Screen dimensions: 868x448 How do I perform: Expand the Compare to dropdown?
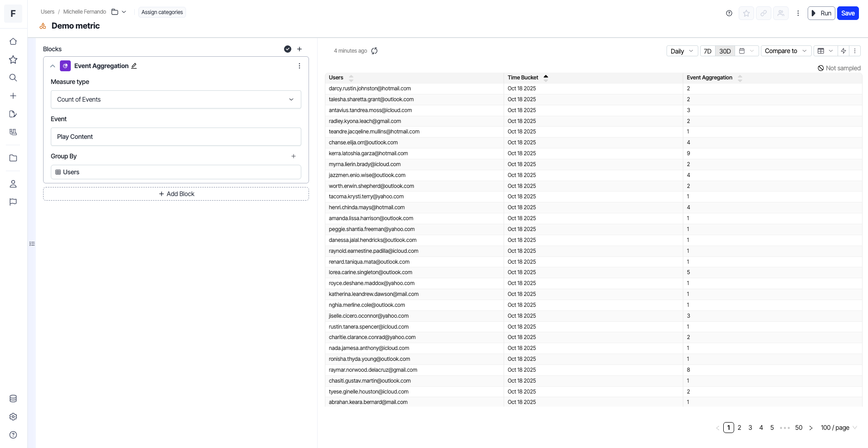[785, 51]
